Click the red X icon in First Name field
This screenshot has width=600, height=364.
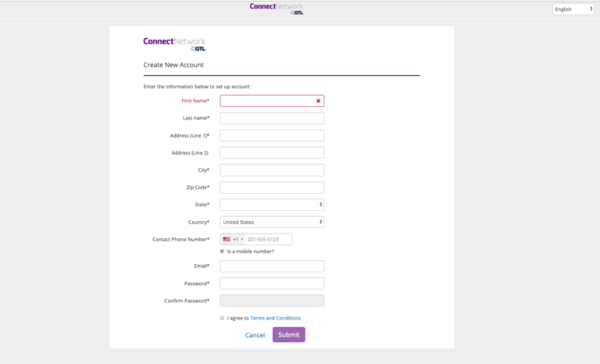click(318, 101)
